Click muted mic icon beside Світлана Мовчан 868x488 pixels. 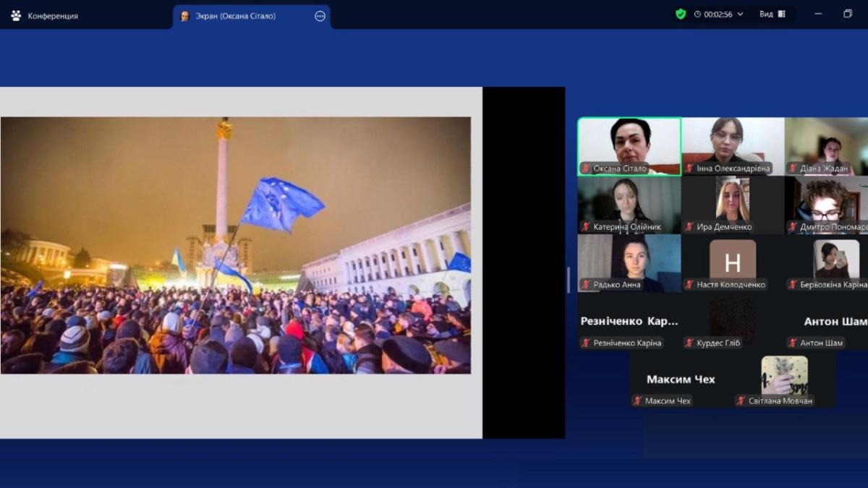pos(741,401)
